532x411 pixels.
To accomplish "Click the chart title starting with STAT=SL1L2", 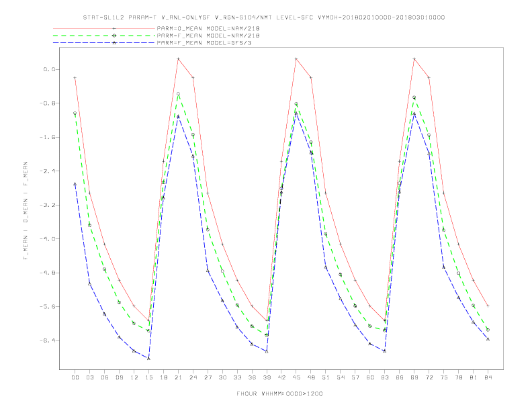I will pyautogui.click(x=263, y=17).
